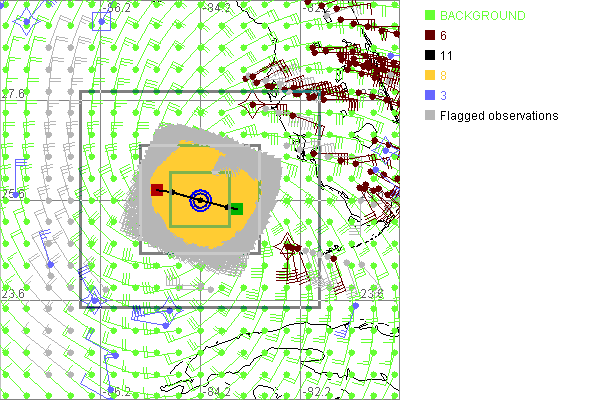Image resolution: width=600 pixels, height=400 pixels.
Task: Click the gray Flagged observations swatch
Action: pos(429,116)
